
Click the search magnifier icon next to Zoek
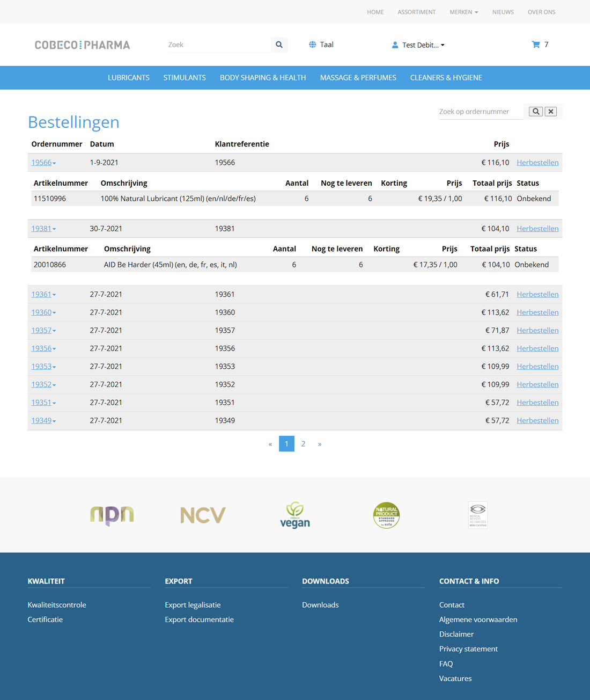pyautogui.click(x=279, y=45)
